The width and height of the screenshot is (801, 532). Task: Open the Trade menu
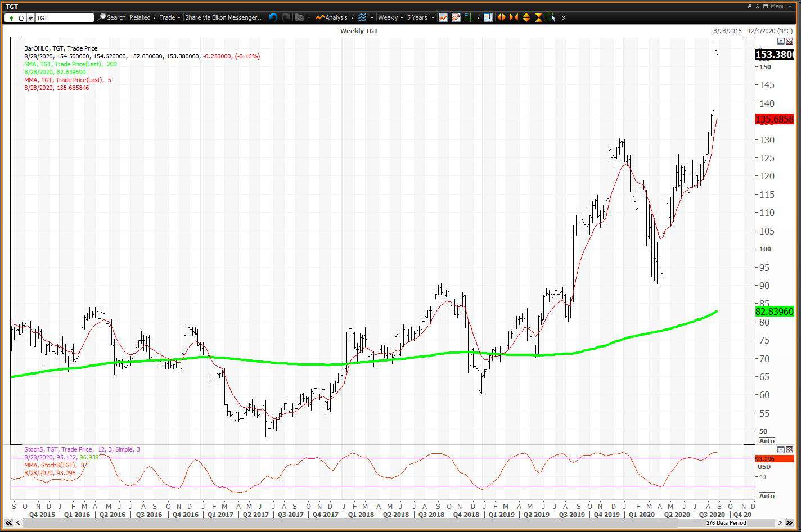[170, 17]
